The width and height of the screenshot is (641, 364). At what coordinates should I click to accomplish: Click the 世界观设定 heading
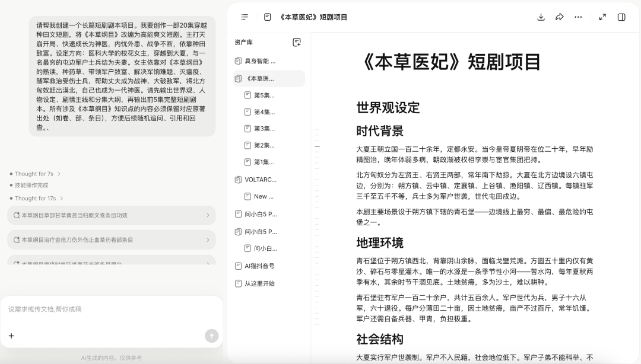click(388, 108)
